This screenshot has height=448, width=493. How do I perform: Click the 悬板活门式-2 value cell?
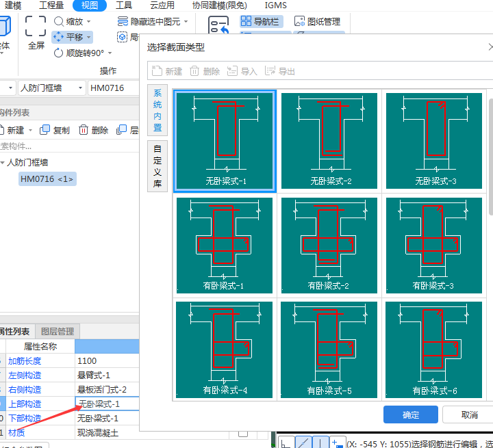tap(107, 390)
